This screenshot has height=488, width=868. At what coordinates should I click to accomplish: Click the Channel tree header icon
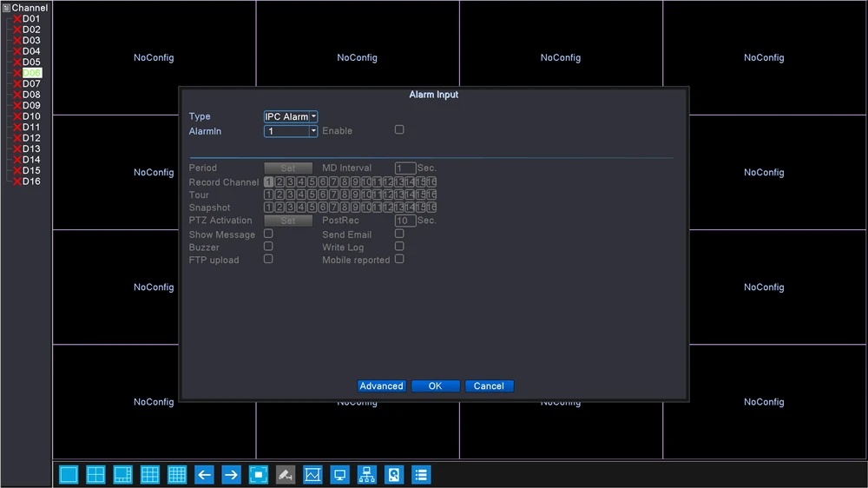click(6, 8)
